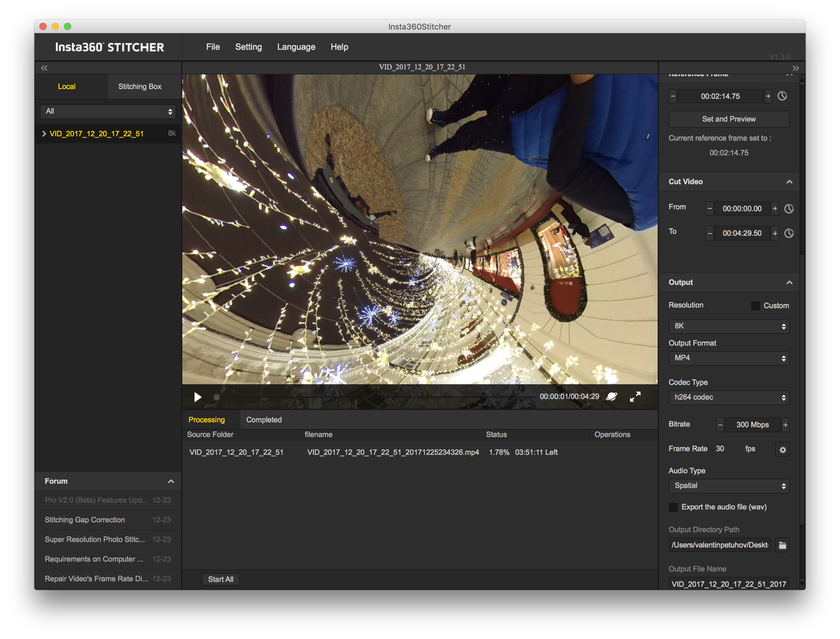The height and width of the screenshot is (639, 840).
Task: Click the fullscreen expand icon
Action: pos(635,396)
